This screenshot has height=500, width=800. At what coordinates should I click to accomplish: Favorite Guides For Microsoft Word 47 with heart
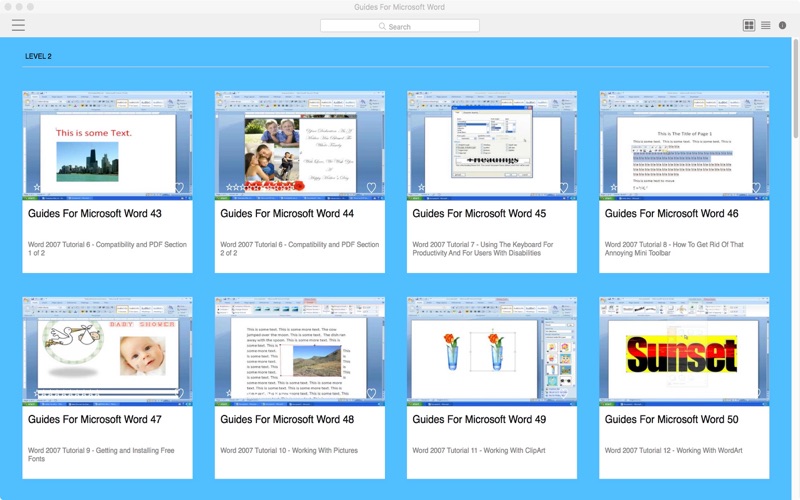[x=179, y=393]
